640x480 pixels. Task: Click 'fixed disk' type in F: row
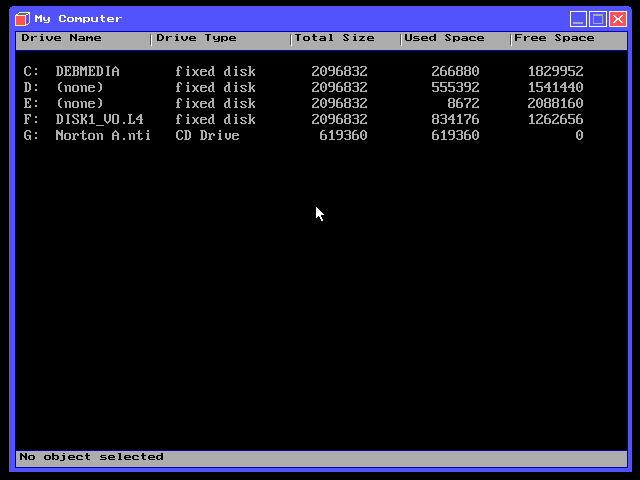(216, 119)
